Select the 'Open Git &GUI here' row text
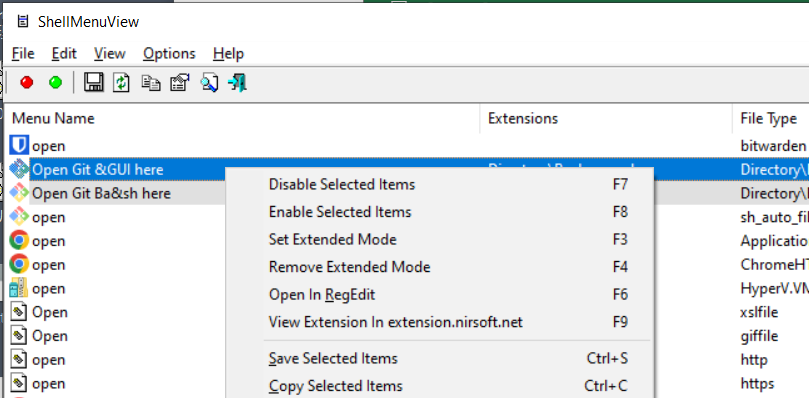 coord(98,169)
